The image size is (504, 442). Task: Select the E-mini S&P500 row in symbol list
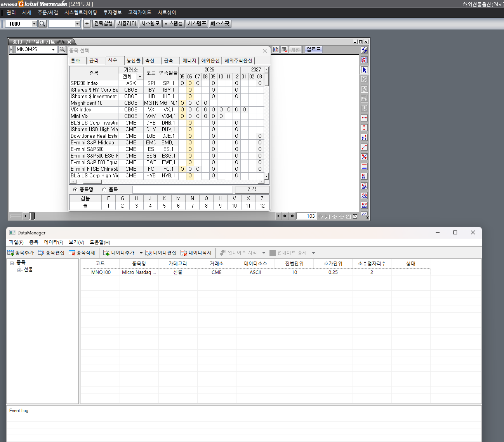167,149
